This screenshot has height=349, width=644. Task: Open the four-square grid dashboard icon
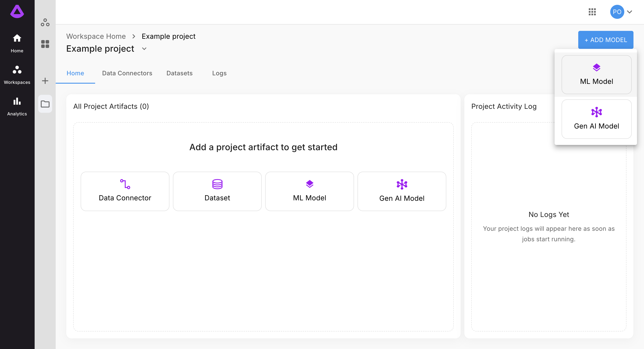[x=45, y=44]
